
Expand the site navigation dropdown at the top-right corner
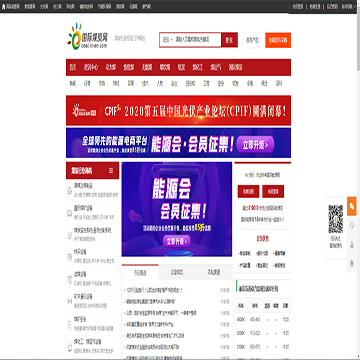click(x=350, y=6)
